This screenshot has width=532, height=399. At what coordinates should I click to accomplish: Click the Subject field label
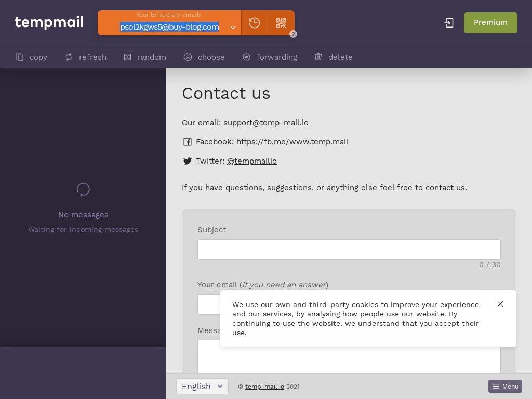point(212,230)
